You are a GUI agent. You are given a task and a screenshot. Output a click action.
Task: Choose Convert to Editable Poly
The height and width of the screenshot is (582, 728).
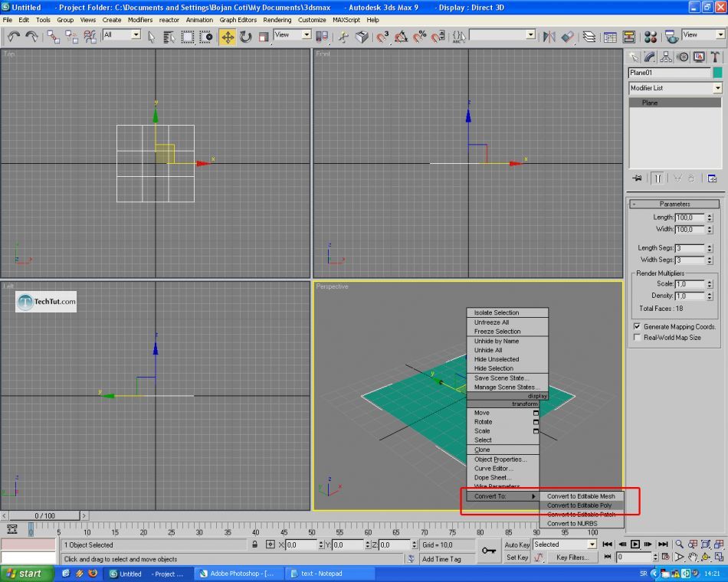[582, 505]
